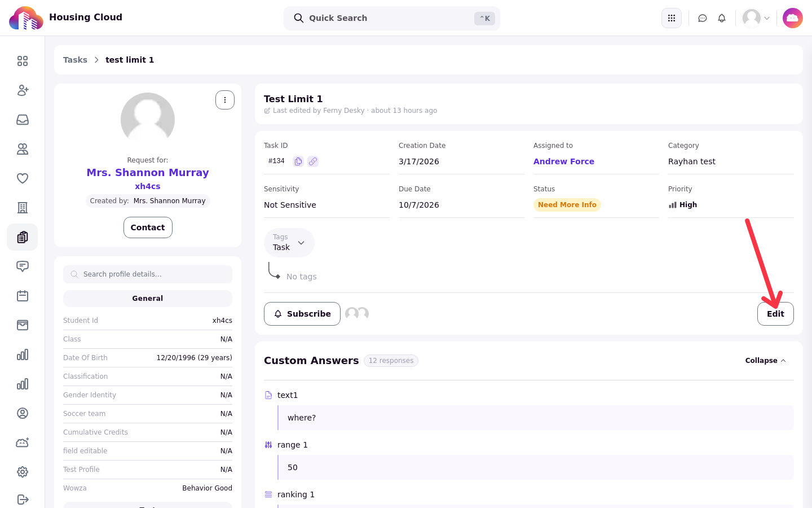Select the General profile section tab
Screen dimensions: 812x508
pyautogui.click(x=148, y=299)
